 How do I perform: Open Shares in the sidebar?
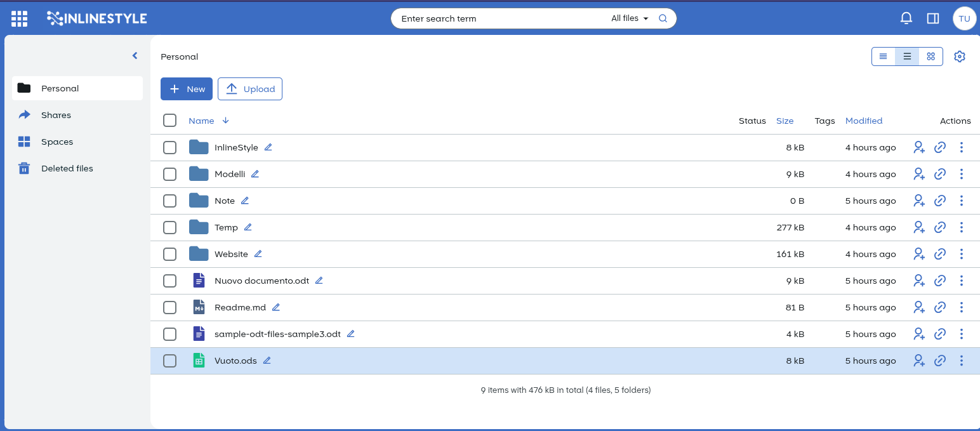coord(77,115)
